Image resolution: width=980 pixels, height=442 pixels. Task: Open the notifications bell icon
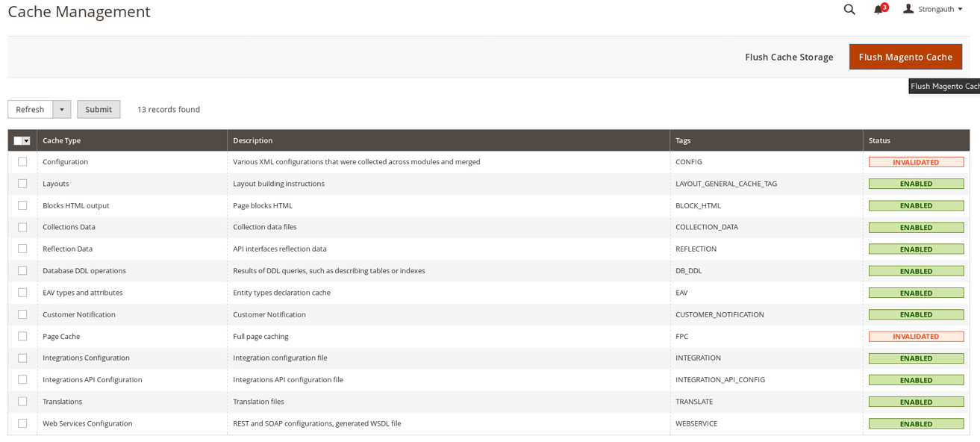click(x=878, y=10)
